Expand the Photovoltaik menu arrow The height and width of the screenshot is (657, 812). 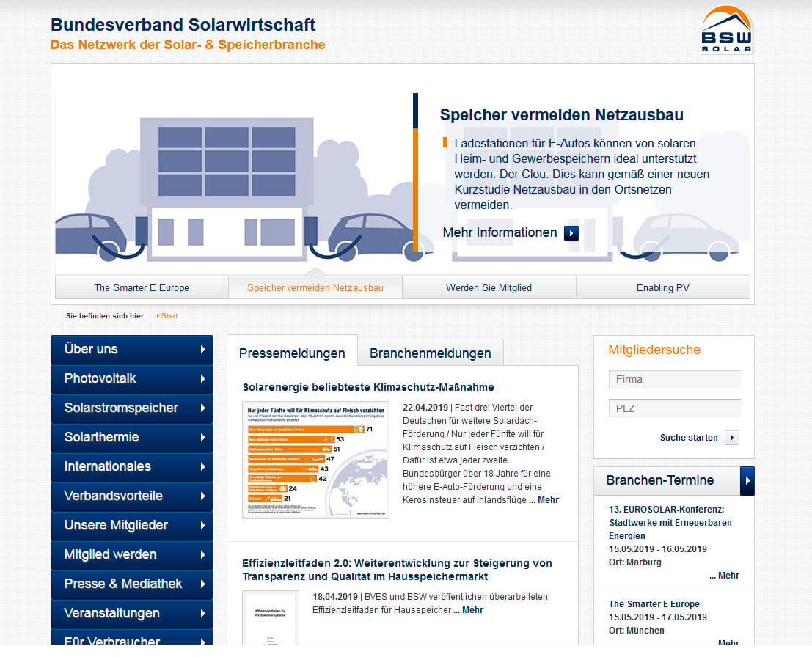tap(203, 378)
